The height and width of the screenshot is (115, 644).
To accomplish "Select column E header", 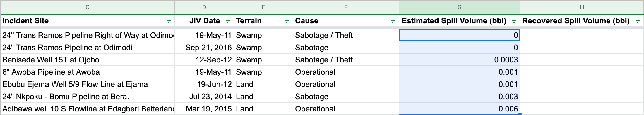I will coord(263,7).
